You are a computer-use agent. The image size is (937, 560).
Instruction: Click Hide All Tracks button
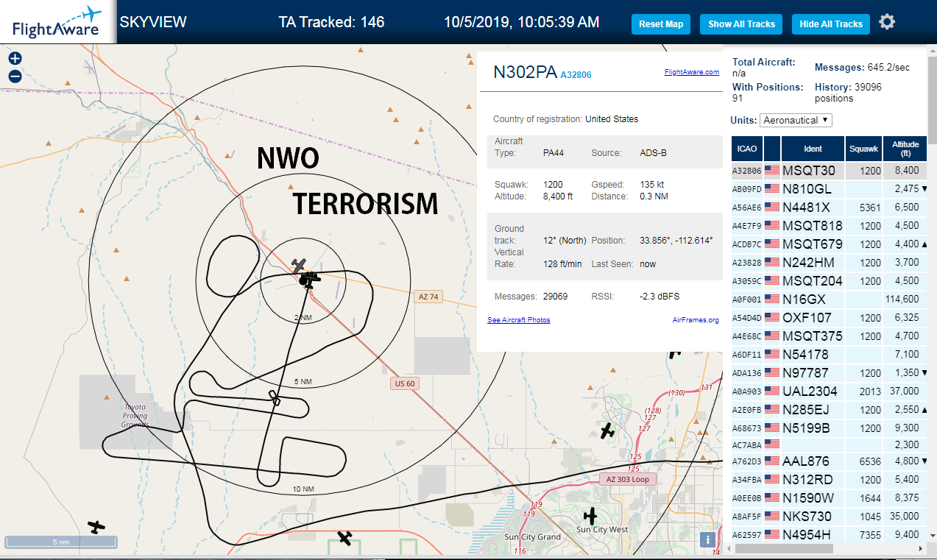click(831, 24)
